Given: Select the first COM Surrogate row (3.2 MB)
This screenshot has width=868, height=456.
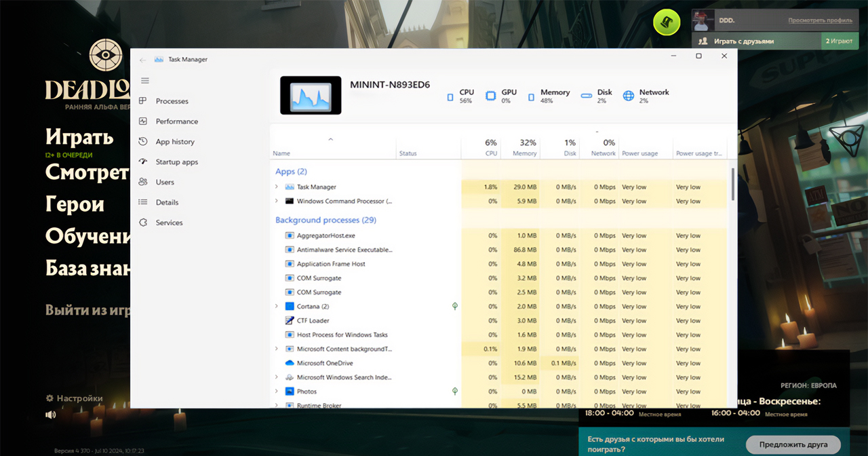Looking at the screenshot, I should click(498, 278).
